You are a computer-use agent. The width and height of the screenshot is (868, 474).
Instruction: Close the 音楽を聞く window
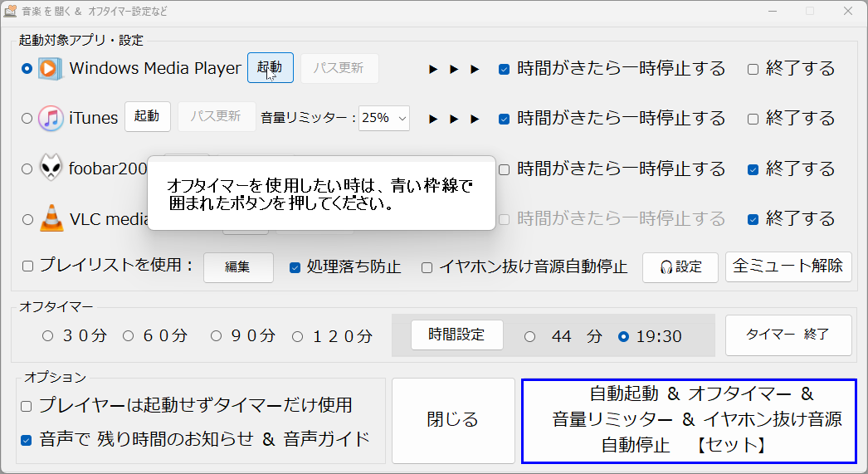click(x=848, y=11)
